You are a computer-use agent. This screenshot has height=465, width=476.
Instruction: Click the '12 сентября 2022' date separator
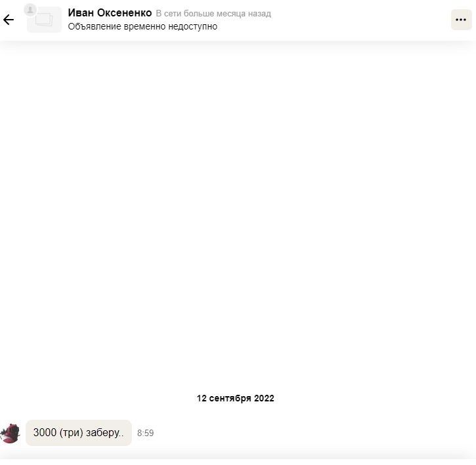pyautogui.click(x=235, y=398)
